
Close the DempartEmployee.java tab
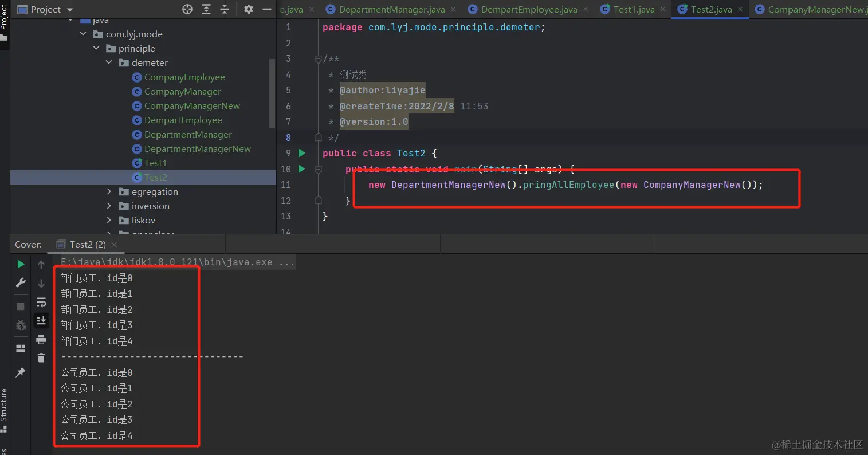[x=586, y=10]
